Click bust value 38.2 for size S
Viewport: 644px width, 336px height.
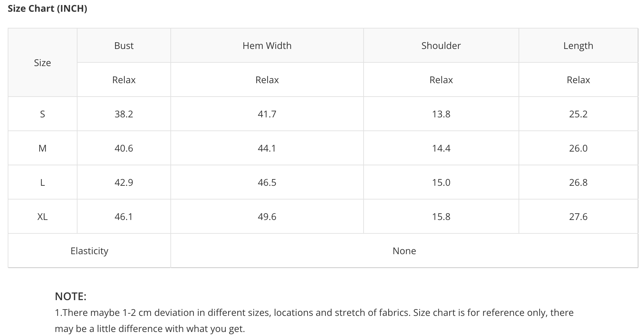(x=124, y=114)
